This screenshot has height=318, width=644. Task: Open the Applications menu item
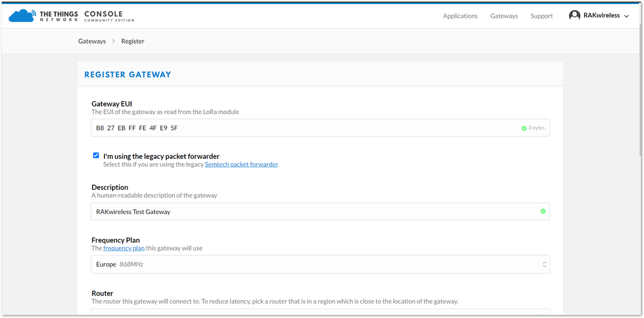460,16
